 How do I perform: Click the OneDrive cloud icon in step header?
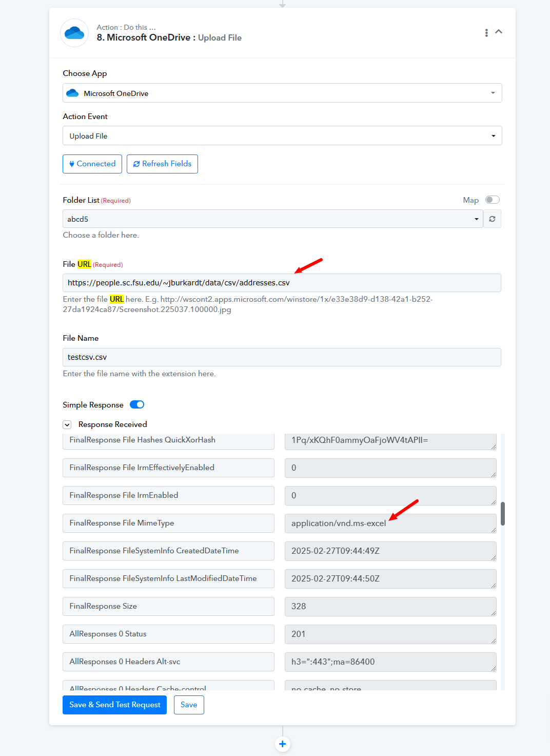pyautogui.click(x=74, y=33)
